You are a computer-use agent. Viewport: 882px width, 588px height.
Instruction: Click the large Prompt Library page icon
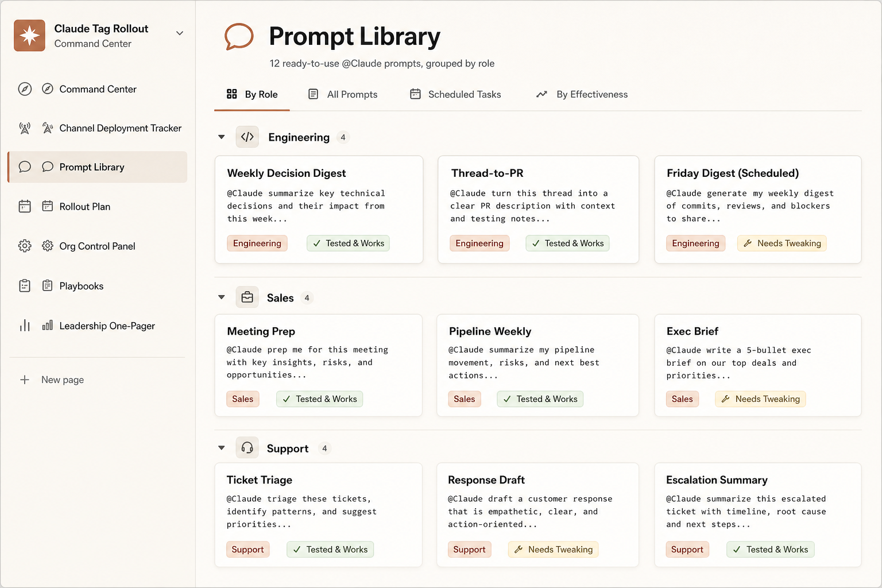pyautogui.click(x=239, y=37)
